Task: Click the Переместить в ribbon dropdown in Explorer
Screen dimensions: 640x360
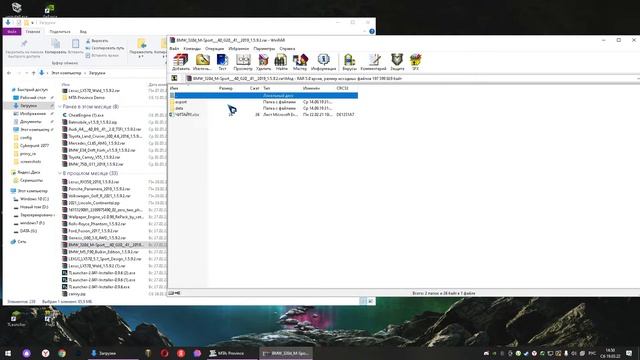Action: click(141, 47)
